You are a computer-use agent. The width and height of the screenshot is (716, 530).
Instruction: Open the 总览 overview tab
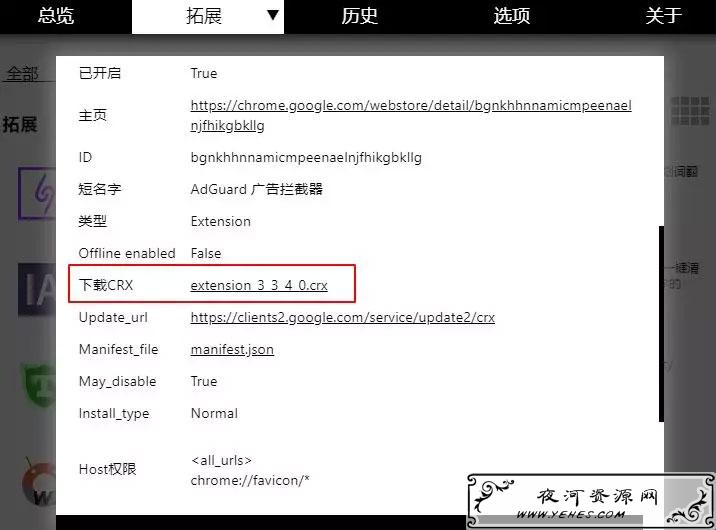tap(56, 16)
